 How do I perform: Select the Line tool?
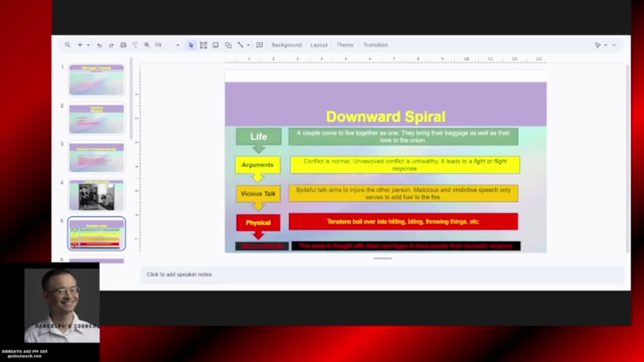click(x=240, y=45)
